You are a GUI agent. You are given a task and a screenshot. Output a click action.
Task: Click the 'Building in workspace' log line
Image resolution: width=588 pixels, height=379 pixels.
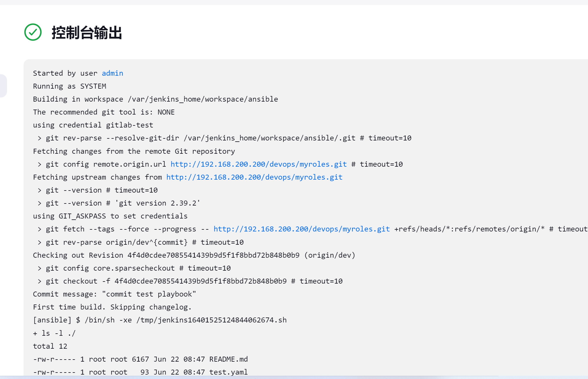tap(155, 99)
